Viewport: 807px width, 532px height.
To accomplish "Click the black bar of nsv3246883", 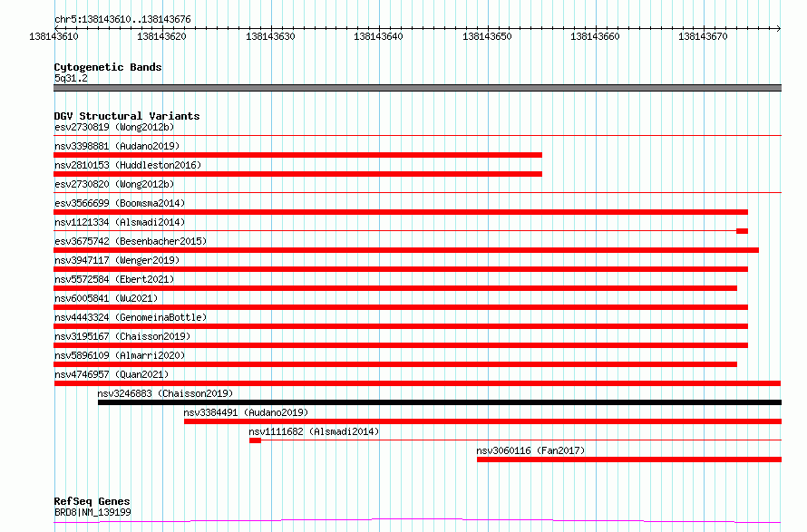I will 440,402.
